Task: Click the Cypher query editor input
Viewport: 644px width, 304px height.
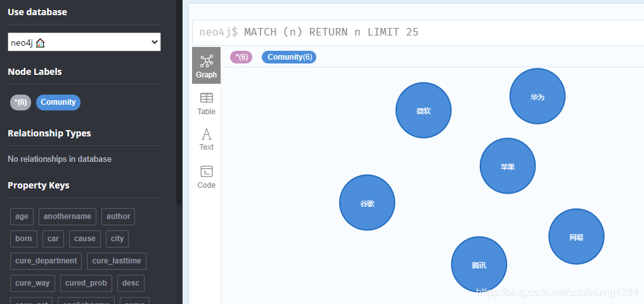Action: point(418,32)
